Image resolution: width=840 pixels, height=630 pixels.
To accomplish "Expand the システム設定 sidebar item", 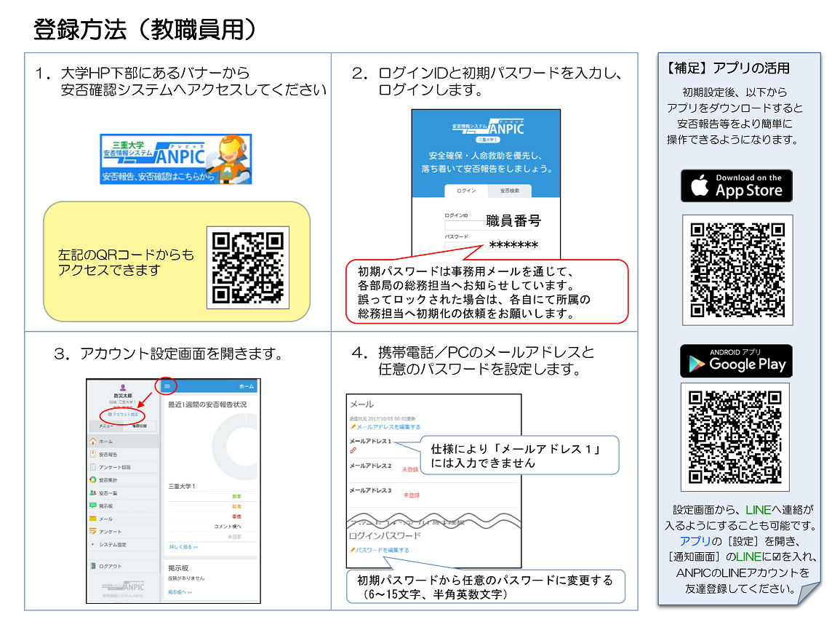I will click(111, 544).
